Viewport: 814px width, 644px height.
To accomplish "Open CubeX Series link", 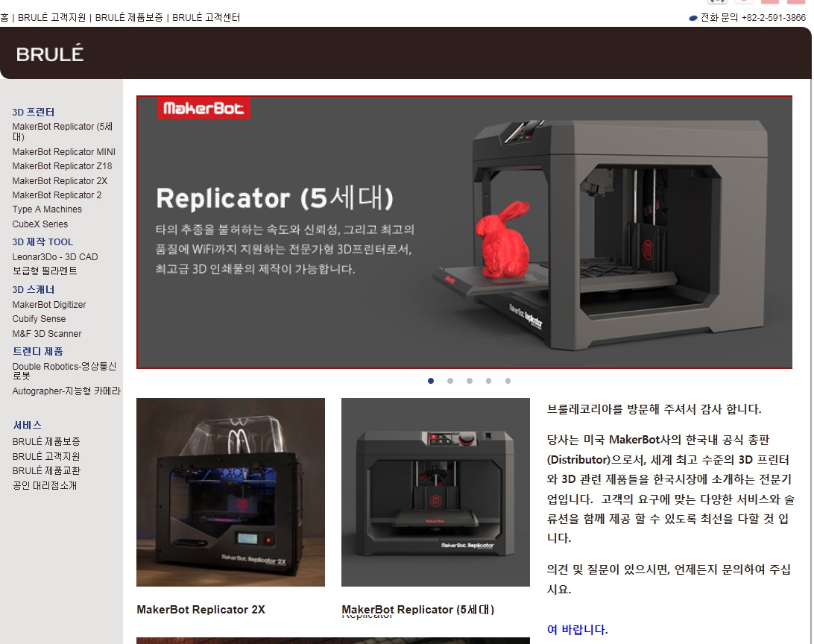I will [40, 224].
